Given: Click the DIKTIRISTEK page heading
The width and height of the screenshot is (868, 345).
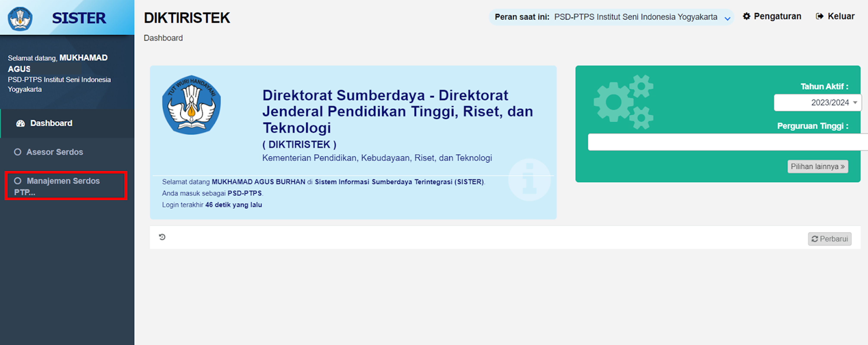Looking at the screenshot, I should click(x=187, y=18).
